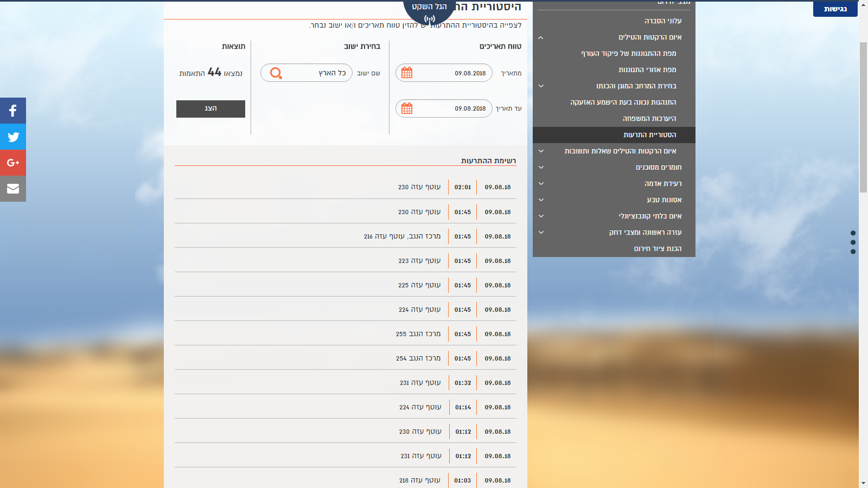Select highlighted 'הסטוריית התרעות' menu item

tap(614, 135)
